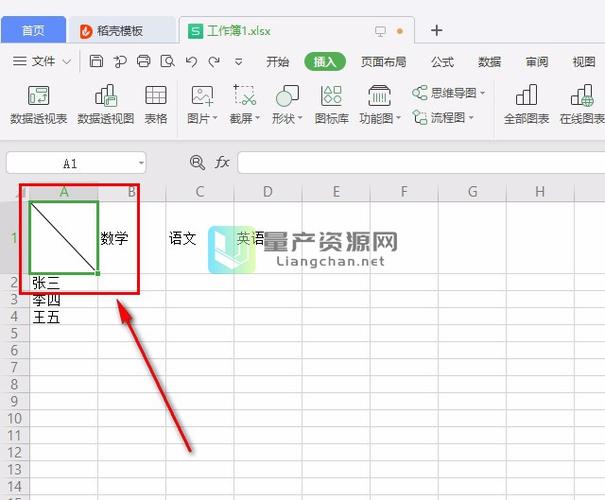Click the cell containing 数学
Screen dimensions: 605x500
132,238
